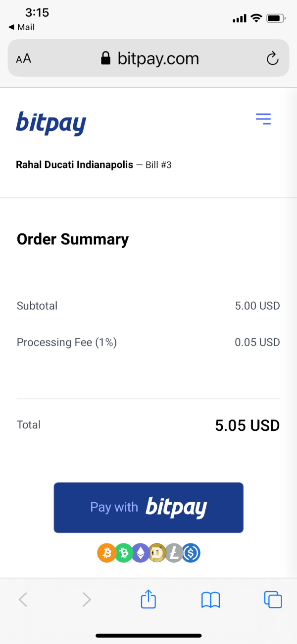Open the BitPay hamburger menu
Image resolution: width=297 pixels, height=644 pixels.
263,119
